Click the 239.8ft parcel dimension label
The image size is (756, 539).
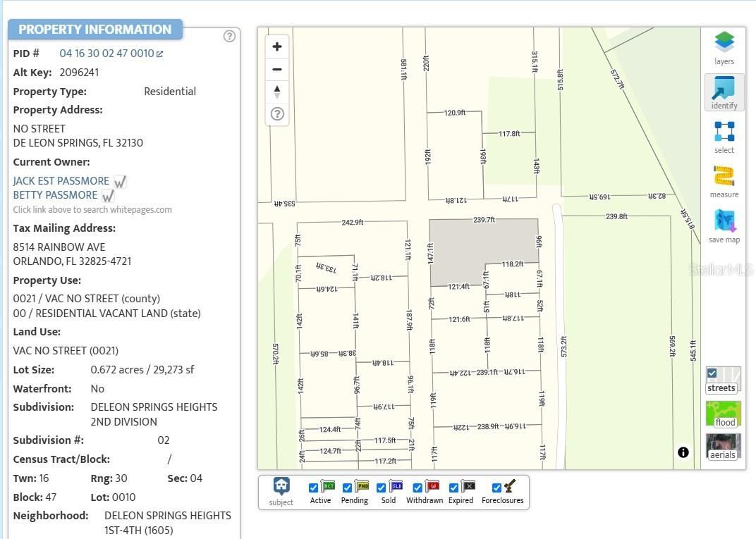pyautogui.click(x=616, y=216)
